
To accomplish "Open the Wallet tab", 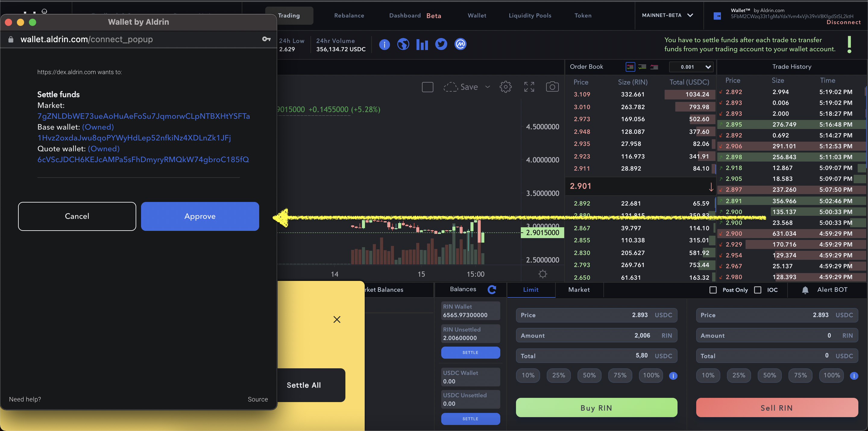I will click(477, 15).
